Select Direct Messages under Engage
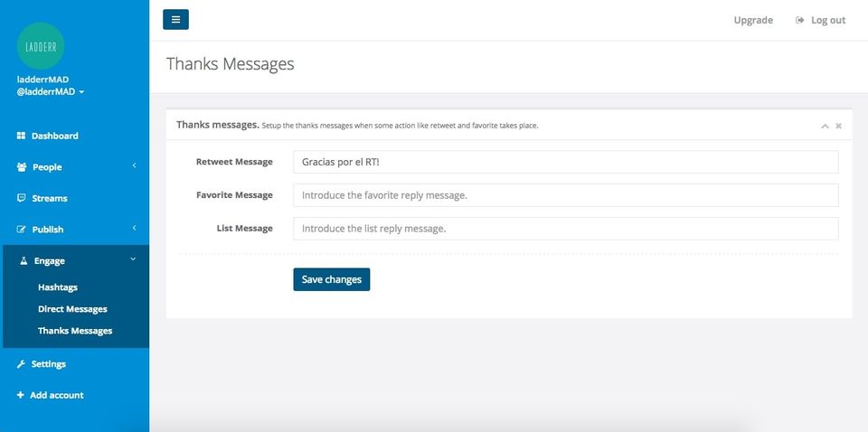This screenshot has width=868, height=432. (x=72, y=309)
